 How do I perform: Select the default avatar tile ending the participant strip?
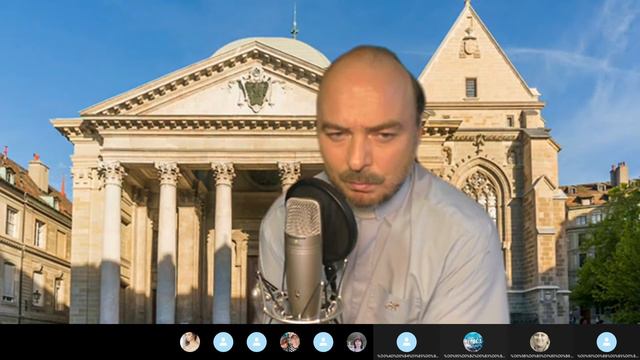(x=607, y=342)
